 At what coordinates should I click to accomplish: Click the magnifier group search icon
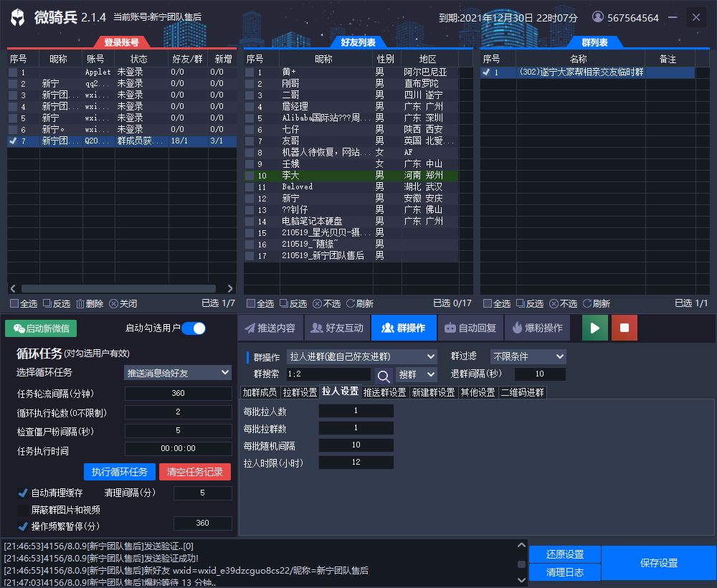click(383, 376)
